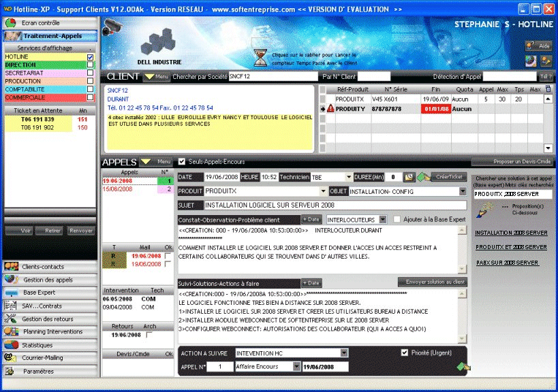Select the red COMMERCIALE service row

click(44, 97)
